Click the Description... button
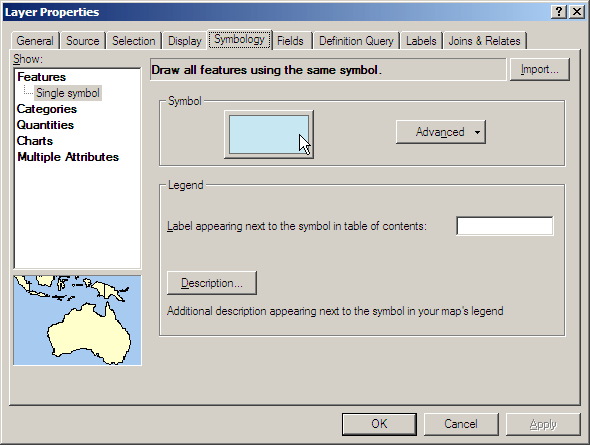 coord(212,283)
